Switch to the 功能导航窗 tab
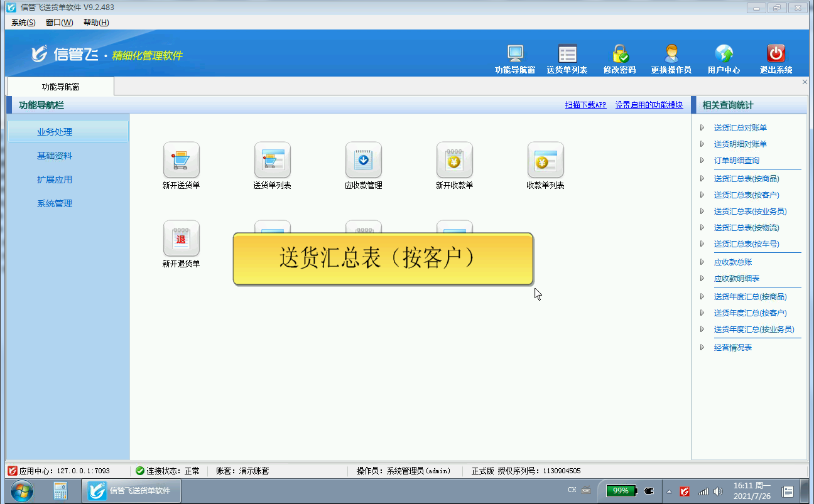 [x=60, y=87]
